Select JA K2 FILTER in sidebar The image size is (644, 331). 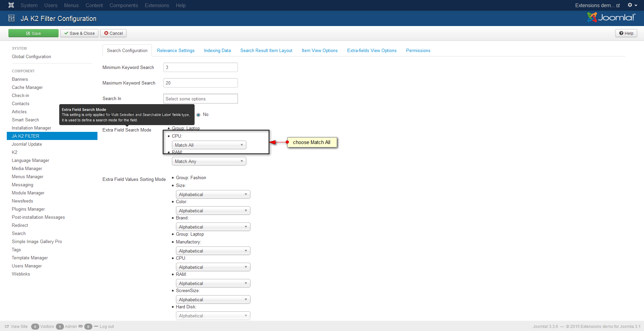pyautogui.click(x=52, y=136)
